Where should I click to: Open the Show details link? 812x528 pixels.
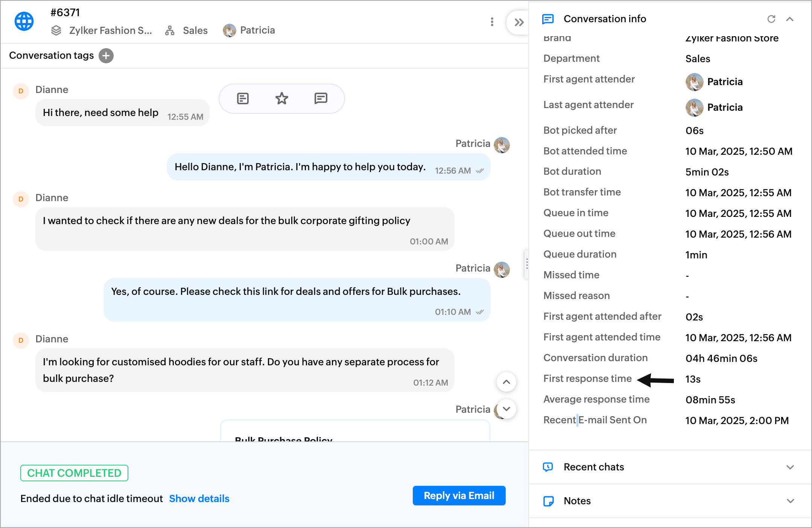pyautogui.click(x=199, y=499)
